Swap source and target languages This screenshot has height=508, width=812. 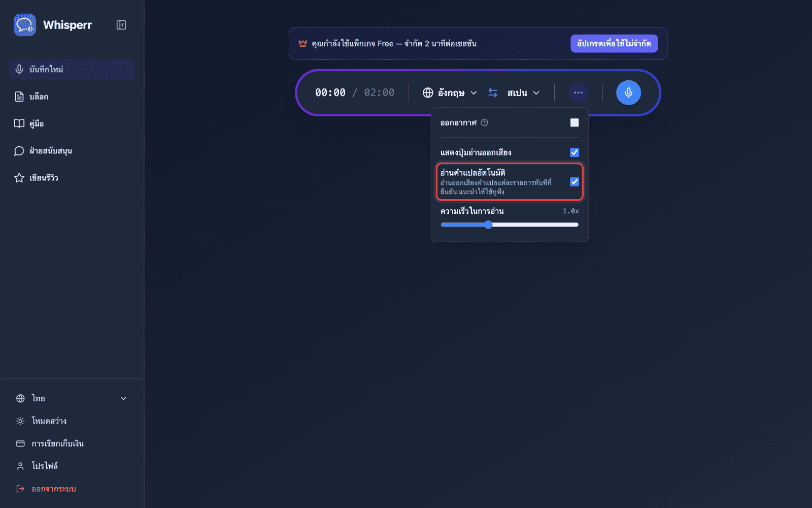(x=493, y=92)
